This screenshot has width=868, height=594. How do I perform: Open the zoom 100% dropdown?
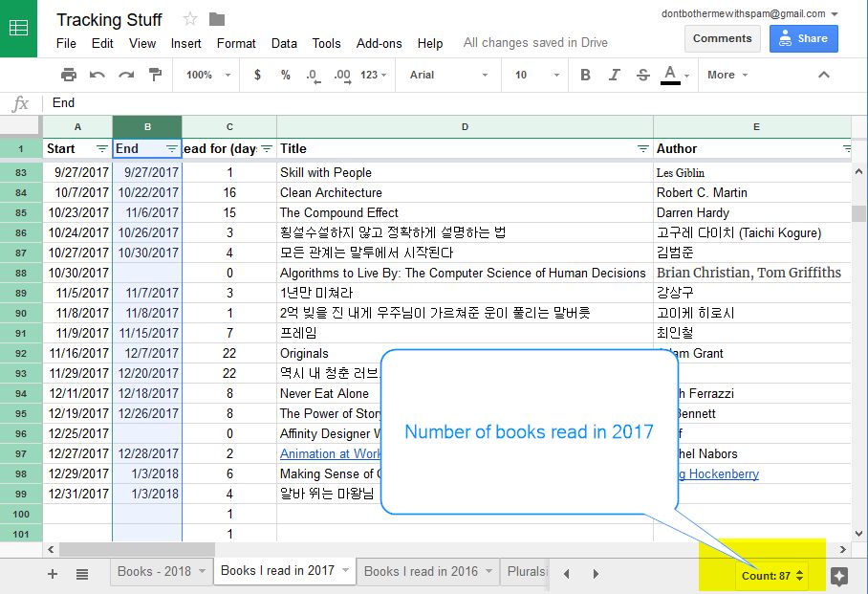tap(206, 75)
